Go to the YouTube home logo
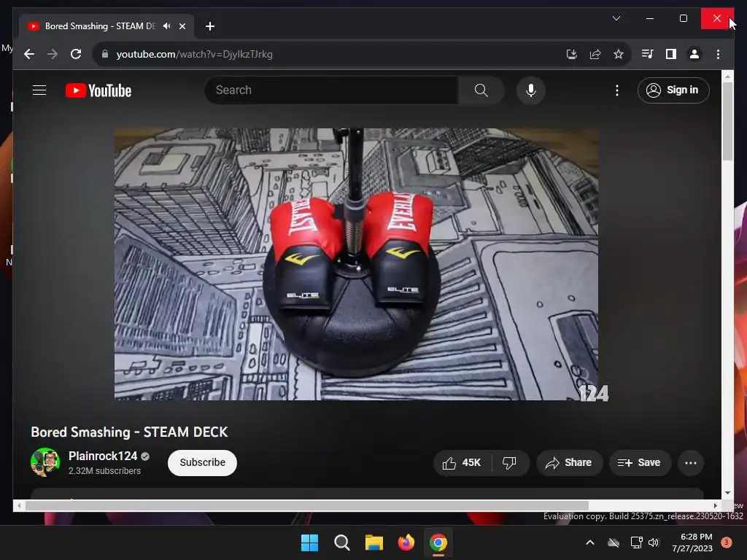This screenshot has width=747, height=560. click(98, 90)
